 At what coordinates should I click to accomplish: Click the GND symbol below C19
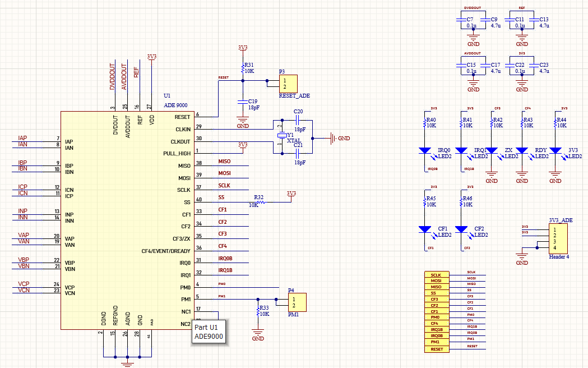(243, 122)
